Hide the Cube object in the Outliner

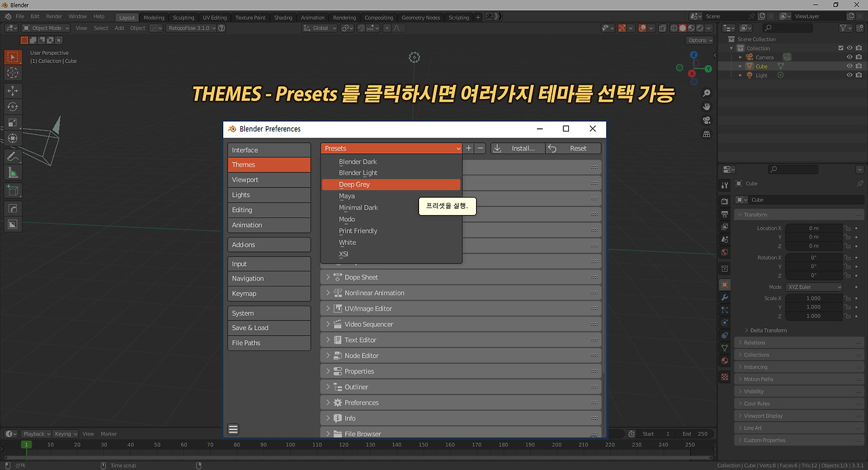tap(849, 65)
